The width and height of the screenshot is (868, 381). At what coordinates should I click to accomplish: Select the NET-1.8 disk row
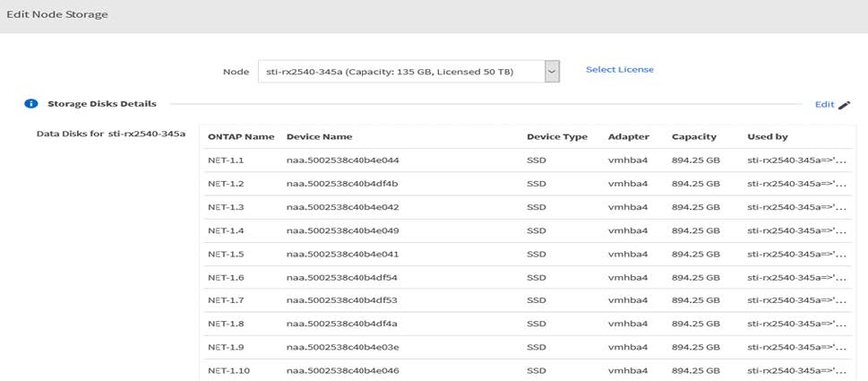[226, 324]
